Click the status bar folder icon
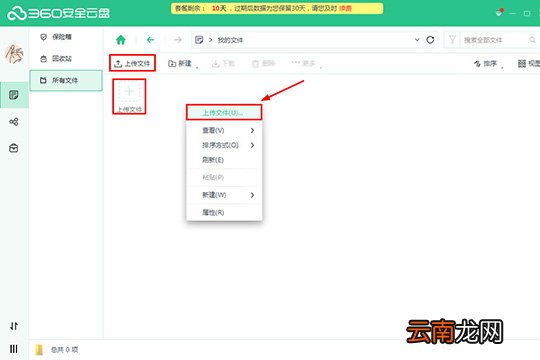The image size is (540, 360). (x=39, y=350)
